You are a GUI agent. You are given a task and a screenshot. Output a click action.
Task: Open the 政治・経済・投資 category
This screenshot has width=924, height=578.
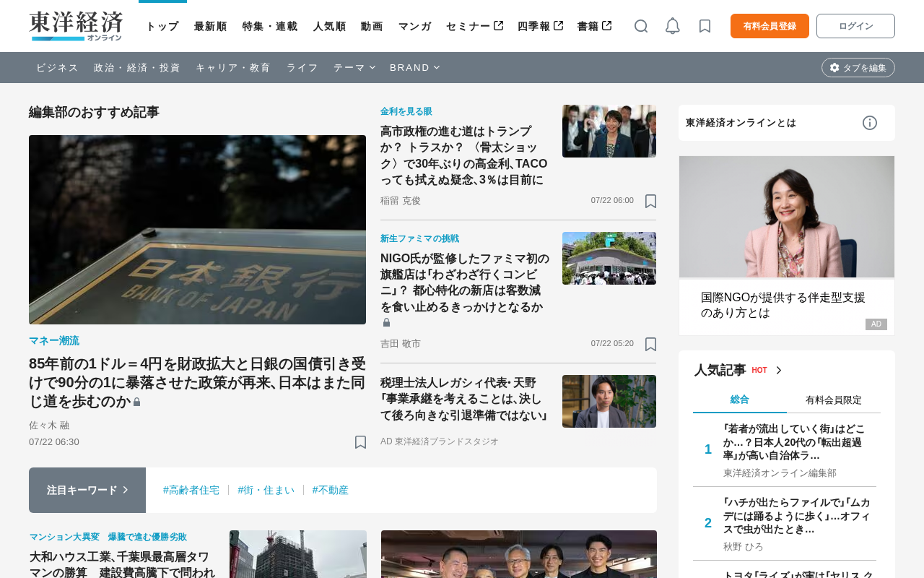[137, 67]
